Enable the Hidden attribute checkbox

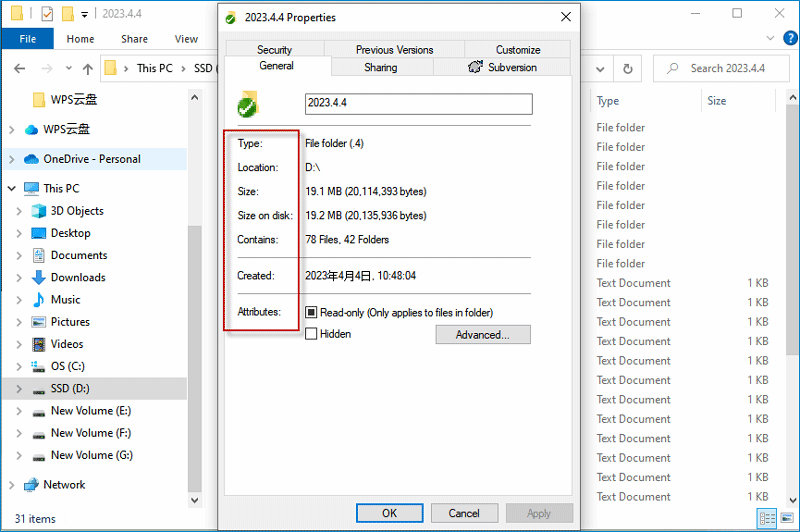click(x=311, y=334)
